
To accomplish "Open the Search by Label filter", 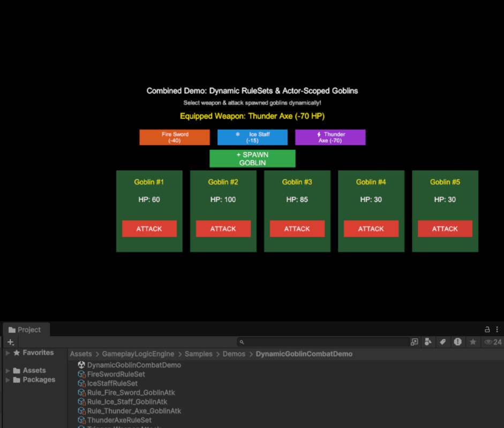I will tap(443, 342).
